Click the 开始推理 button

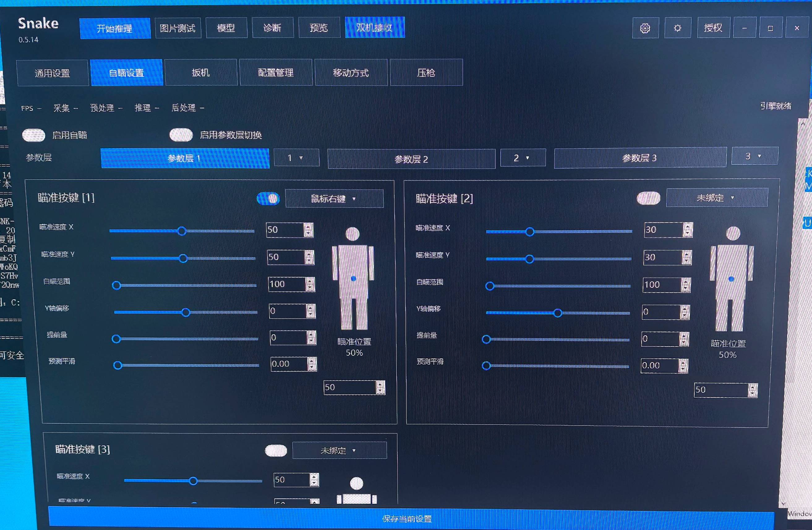115,28
